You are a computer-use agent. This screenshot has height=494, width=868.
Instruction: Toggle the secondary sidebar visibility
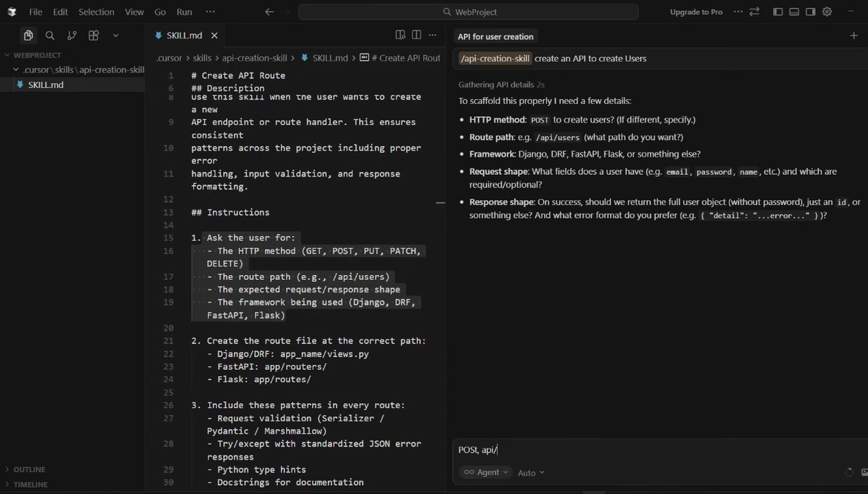(x=810, y=12)
